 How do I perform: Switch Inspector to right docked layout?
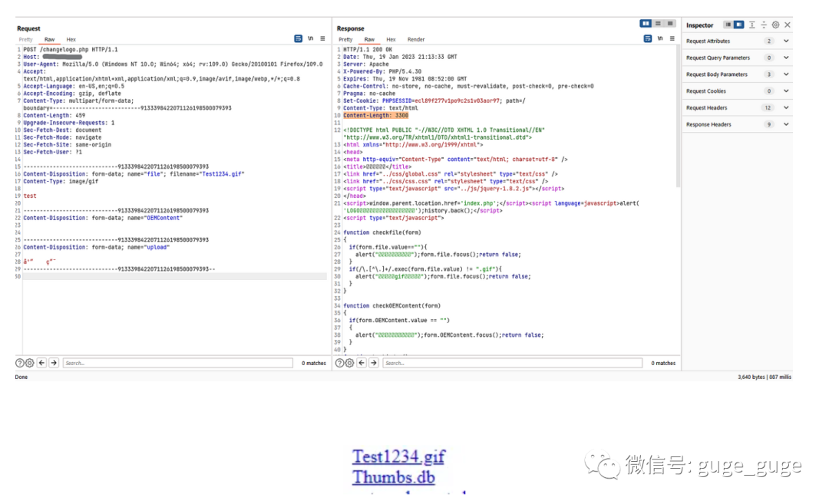pyautogui.click(x=738, y=25)
